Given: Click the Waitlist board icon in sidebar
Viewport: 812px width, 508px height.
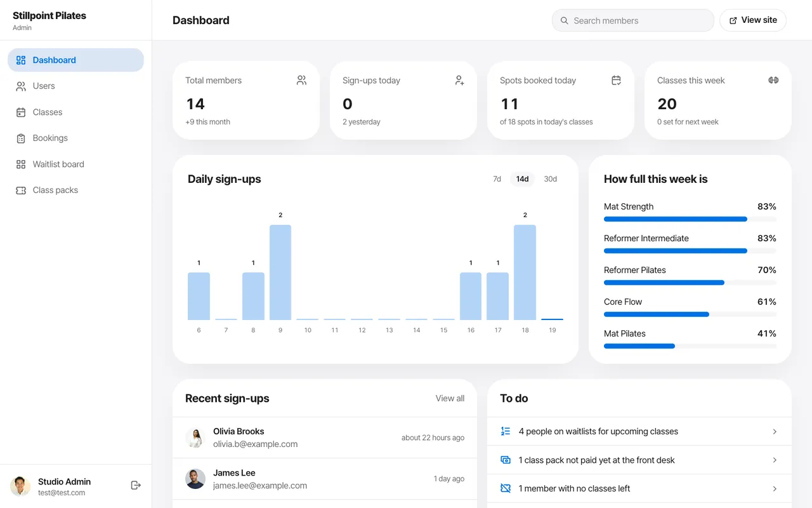Looking at the screenshot, I should click(x=21, y=164).
